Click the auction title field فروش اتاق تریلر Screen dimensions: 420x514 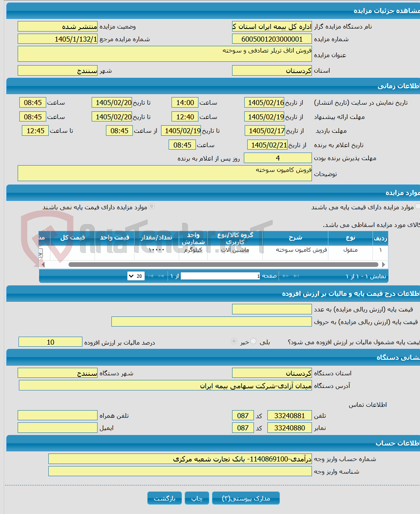(x=165, y=54)
